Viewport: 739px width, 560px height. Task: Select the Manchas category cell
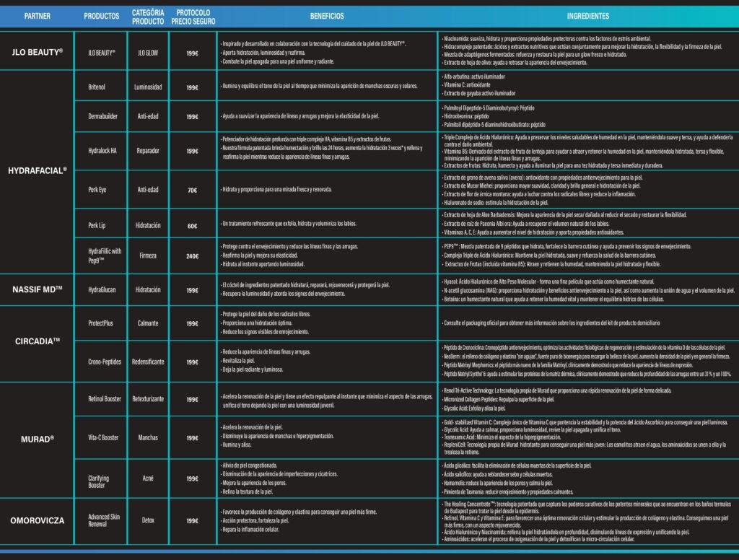(x=148, y=437)
